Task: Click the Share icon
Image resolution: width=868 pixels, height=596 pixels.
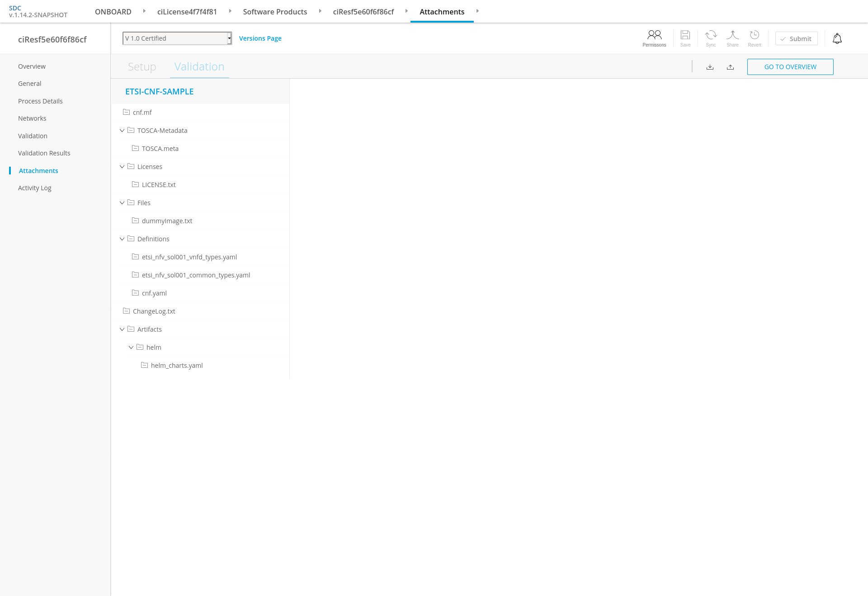Action: click(x=732, y=35)
